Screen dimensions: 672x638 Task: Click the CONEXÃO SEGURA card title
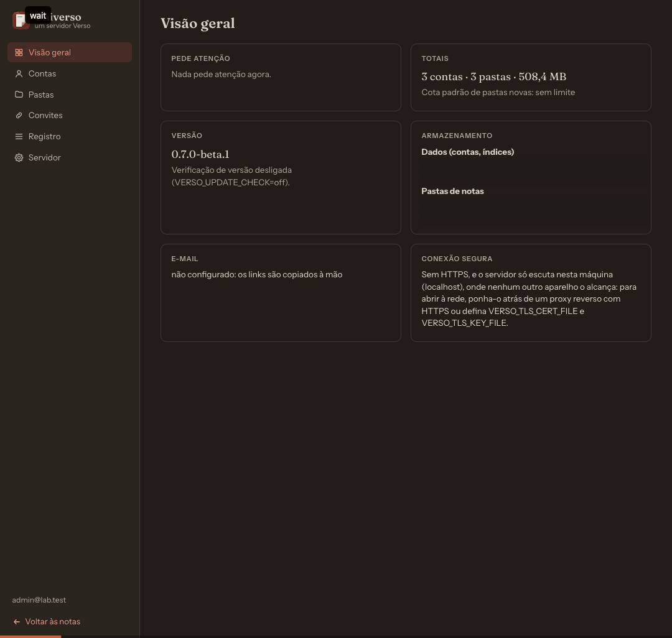(457, 259)
